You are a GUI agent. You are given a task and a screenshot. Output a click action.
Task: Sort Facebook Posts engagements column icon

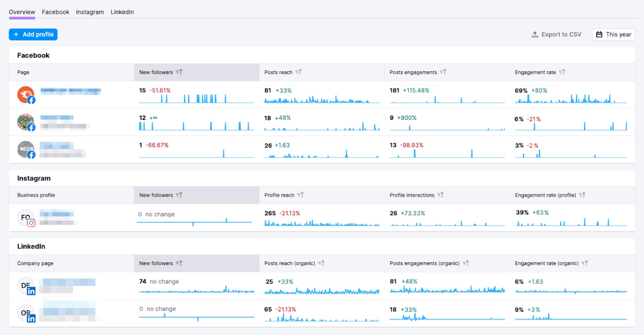443,72
